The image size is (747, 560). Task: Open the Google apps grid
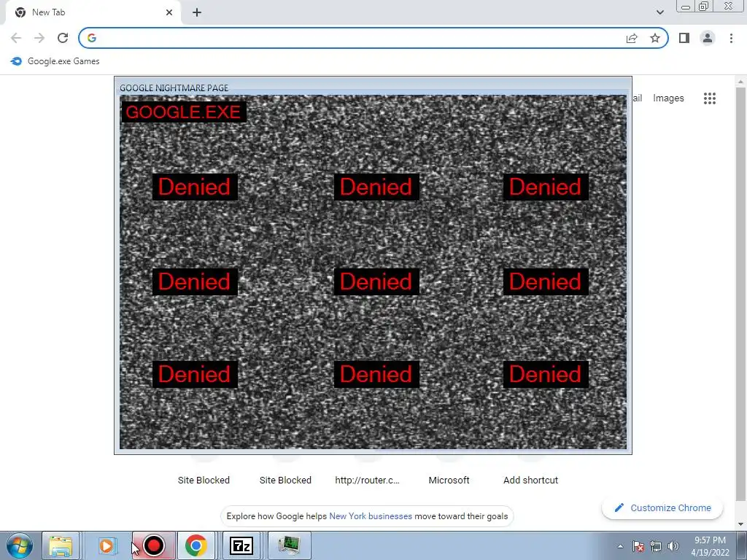click(x=709, y=98)
